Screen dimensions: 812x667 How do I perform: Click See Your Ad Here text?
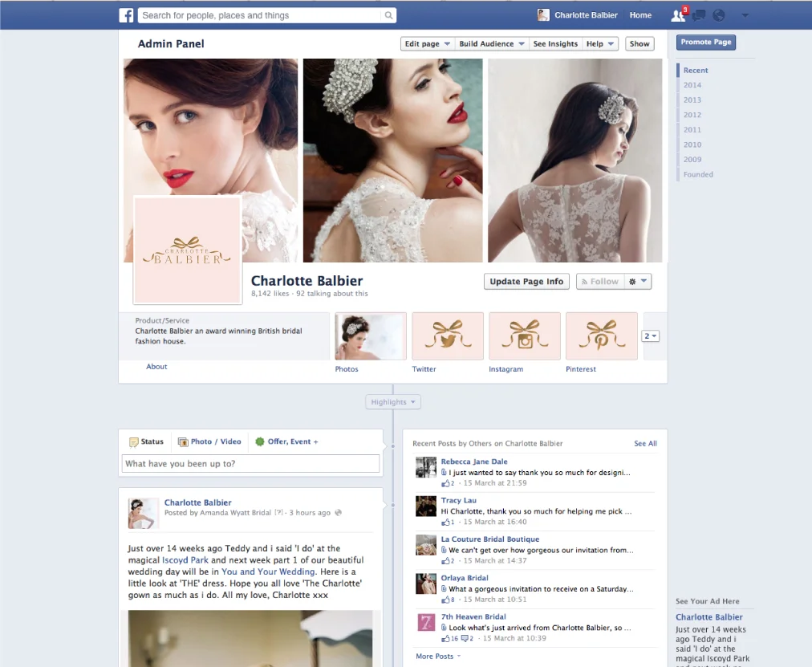point(708,601)
